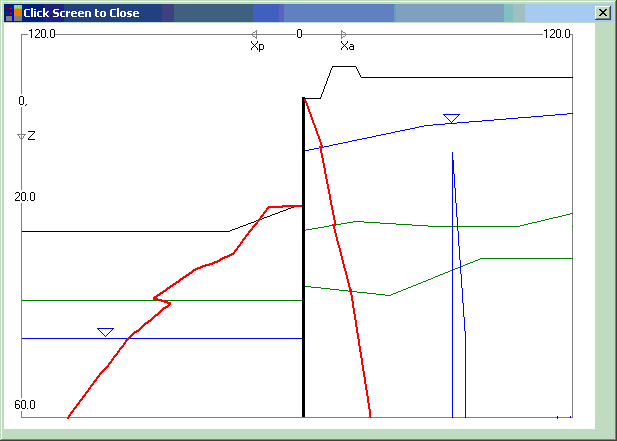Click the Z downward arrow axis marker
Image resolution: width=617 pixels, height=441 pixels.
[21, 136]
